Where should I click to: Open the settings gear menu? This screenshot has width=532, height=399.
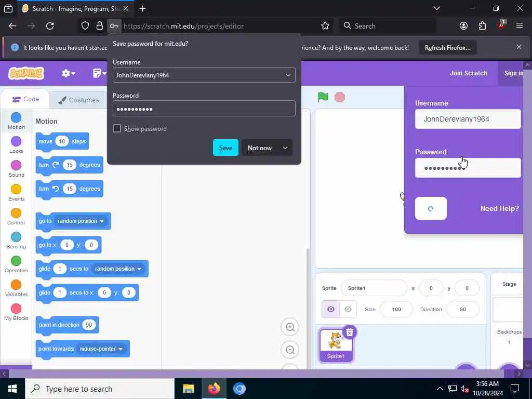tap(68, 73)
